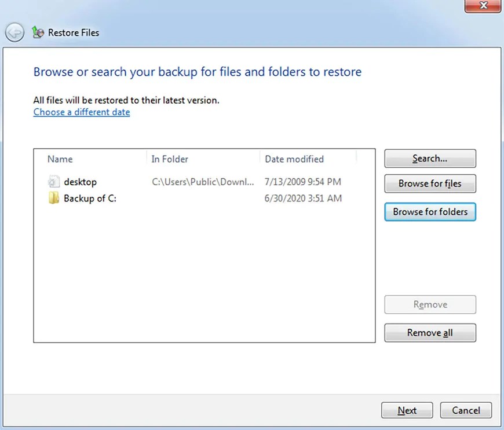504x430 pixels.
Task: Click the back navigation arrow
Action: [x=14, y=32]
